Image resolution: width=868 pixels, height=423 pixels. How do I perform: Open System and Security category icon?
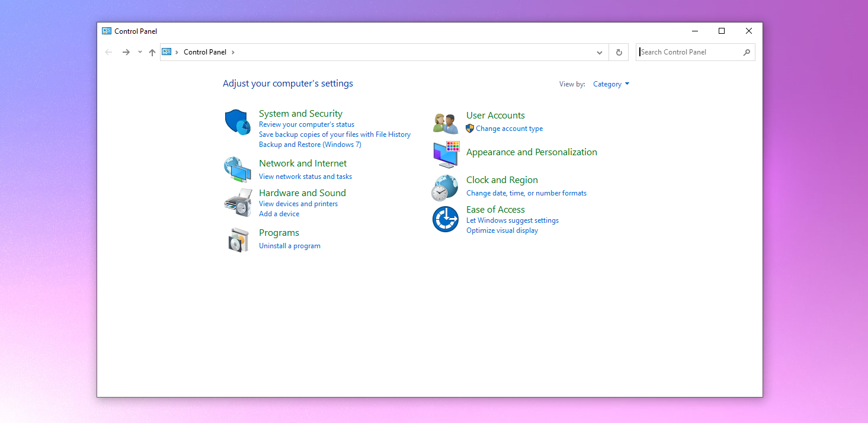pyautogui.click(x=237, y=121)
